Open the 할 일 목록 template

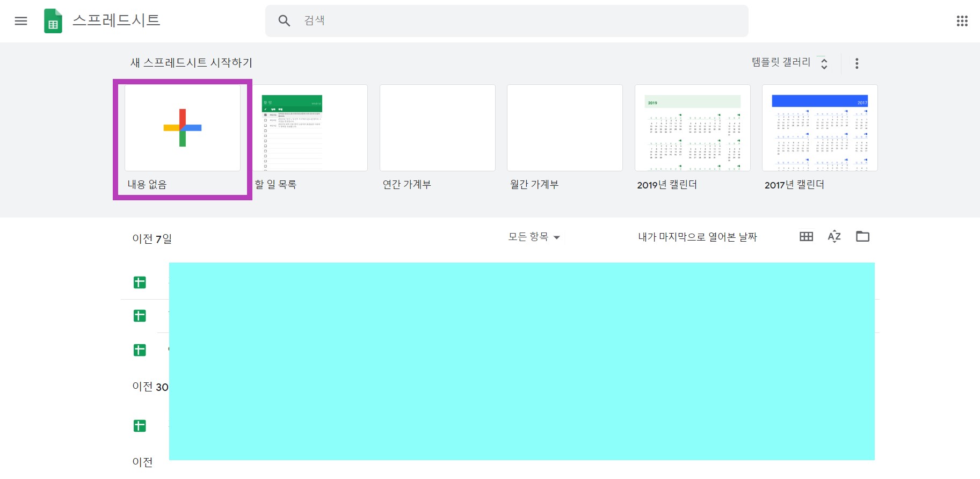click(310, 128)
